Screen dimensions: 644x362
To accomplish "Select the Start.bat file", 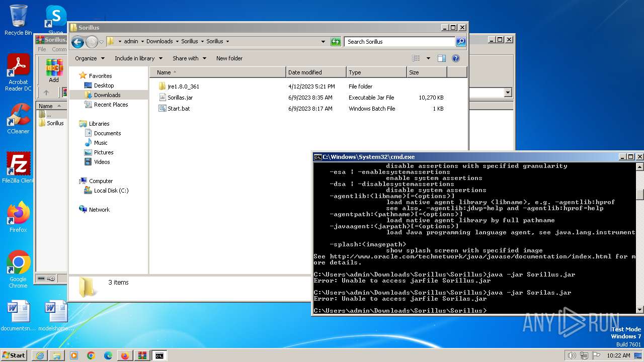I will (x=179, y=109).
